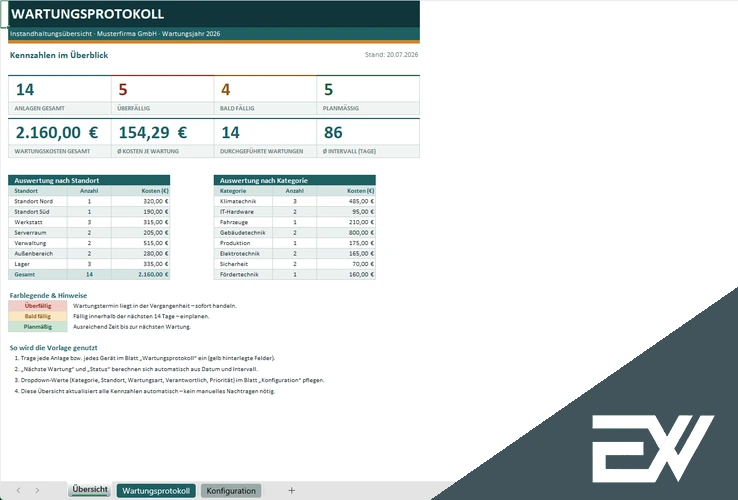Select the Klimatechnik category cell
Image resolution: width=738 pixels, height=500 pixels.
pyautogui.click(x=243, y=202)
